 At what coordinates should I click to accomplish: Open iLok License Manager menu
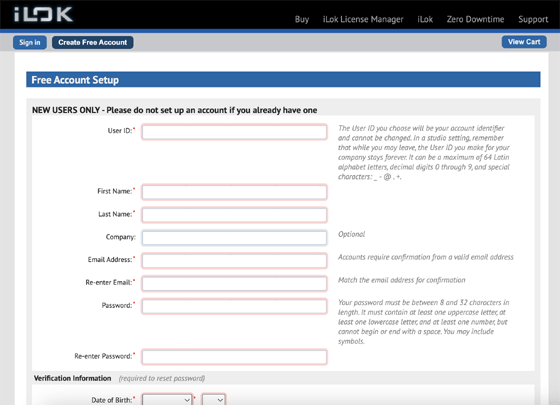click(363, 19)
